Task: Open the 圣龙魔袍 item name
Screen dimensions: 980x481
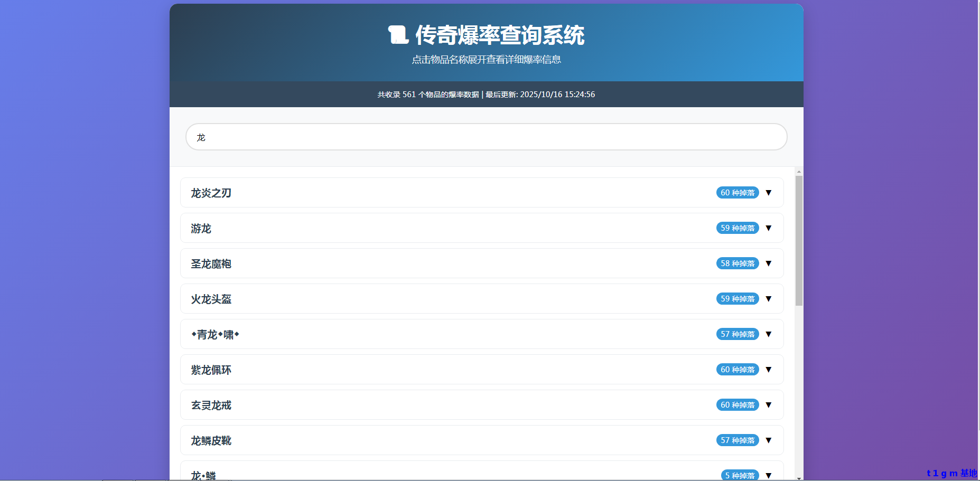Action: pos(211,264)
